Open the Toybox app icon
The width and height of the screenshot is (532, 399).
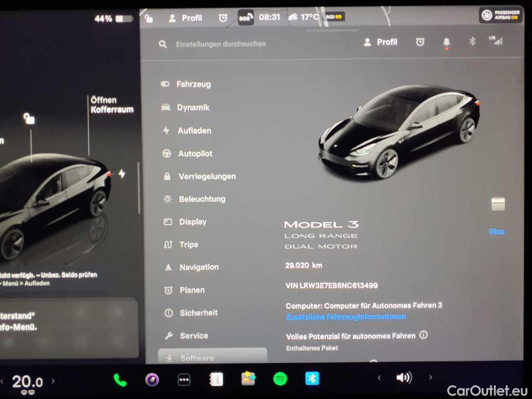tap(248, 379)
